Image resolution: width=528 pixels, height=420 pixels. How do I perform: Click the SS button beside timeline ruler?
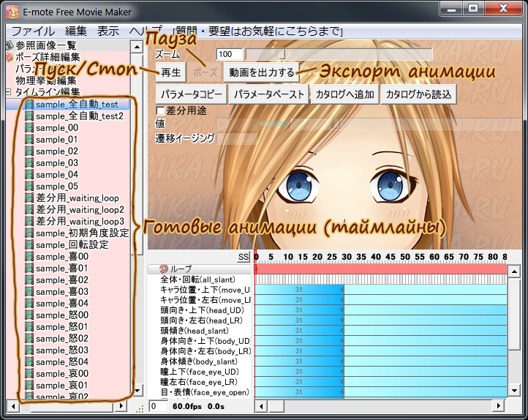[x=244, y=258]
